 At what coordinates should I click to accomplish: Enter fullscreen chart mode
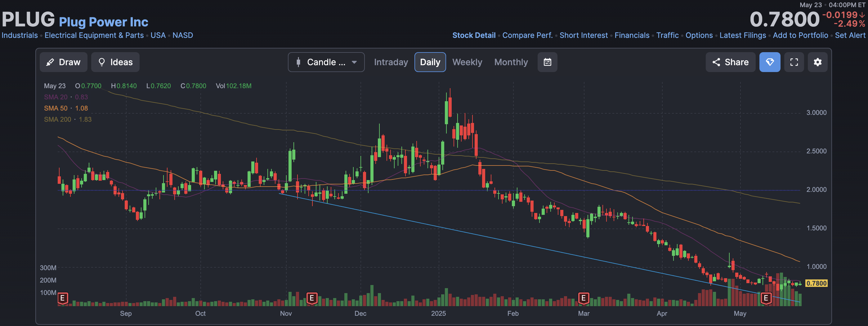(794, 62)
